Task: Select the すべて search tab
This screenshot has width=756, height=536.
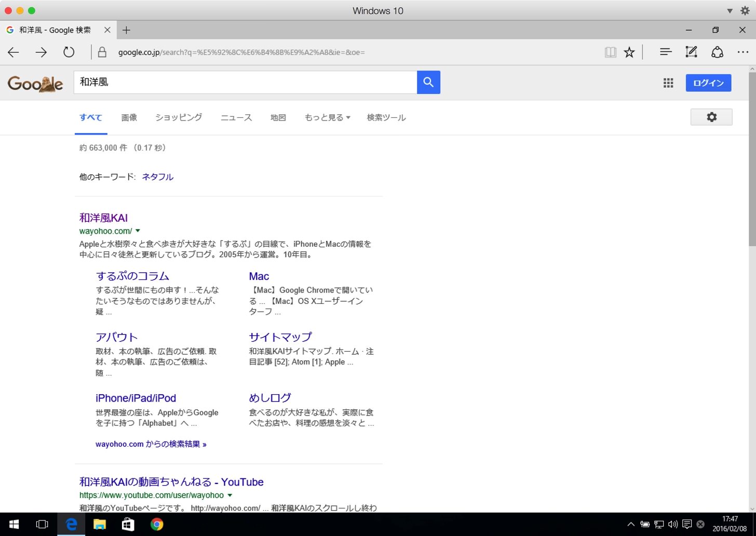Action: coord(91,117)
